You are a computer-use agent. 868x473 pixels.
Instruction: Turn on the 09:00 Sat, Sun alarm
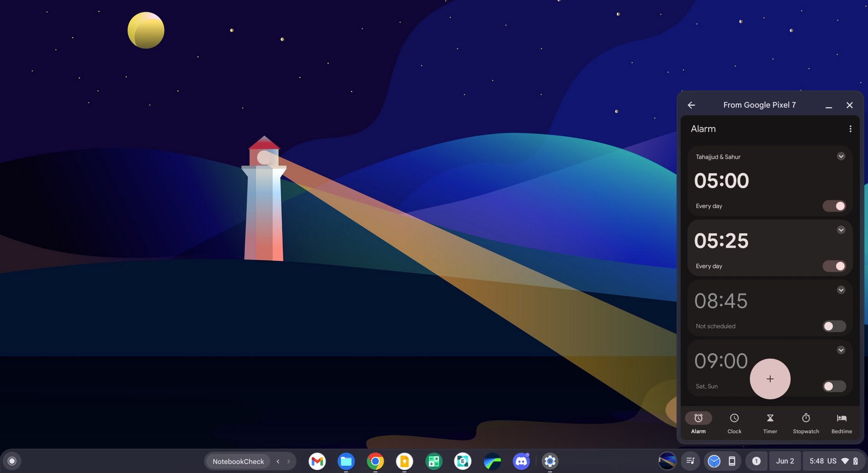(x=834, y=387)
